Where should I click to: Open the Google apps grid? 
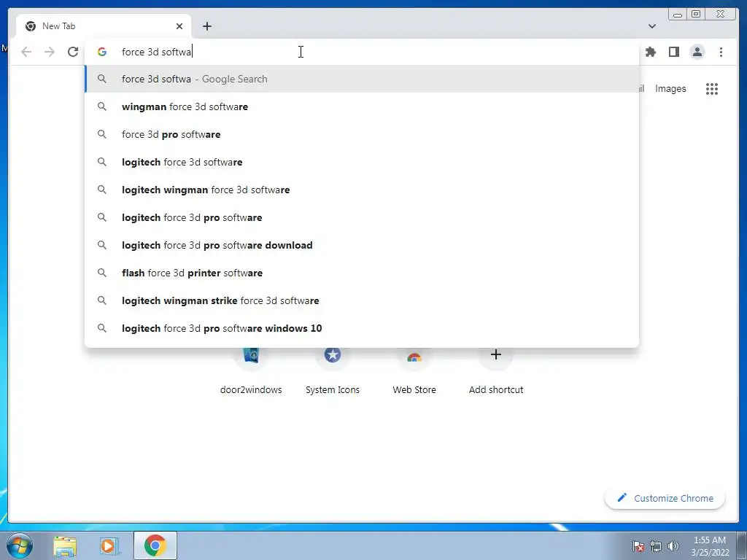[712, 88]
